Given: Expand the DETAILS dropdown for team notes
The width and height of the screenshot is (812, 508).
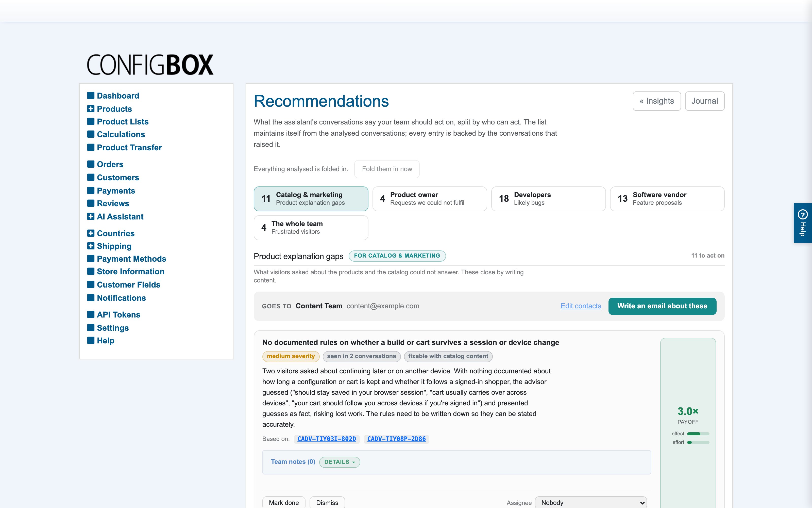Looking at the screenshot, I should [340, 462].
